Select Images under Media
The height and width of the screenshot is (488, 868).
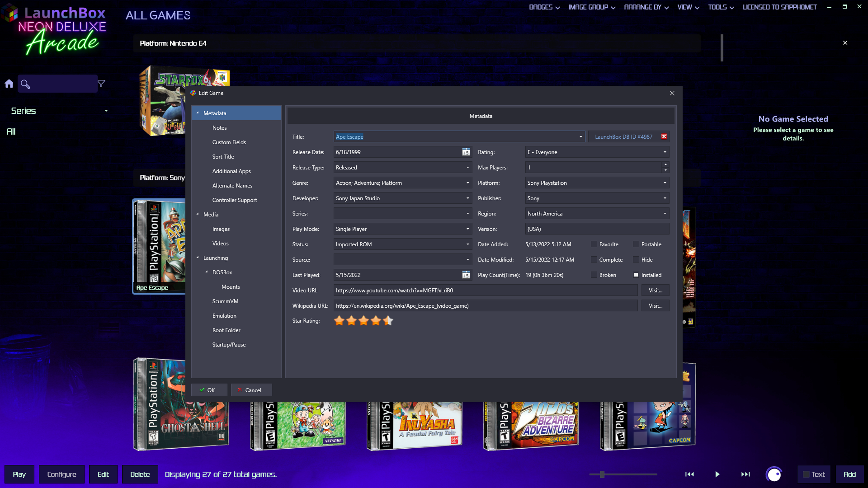click(221, 229)
